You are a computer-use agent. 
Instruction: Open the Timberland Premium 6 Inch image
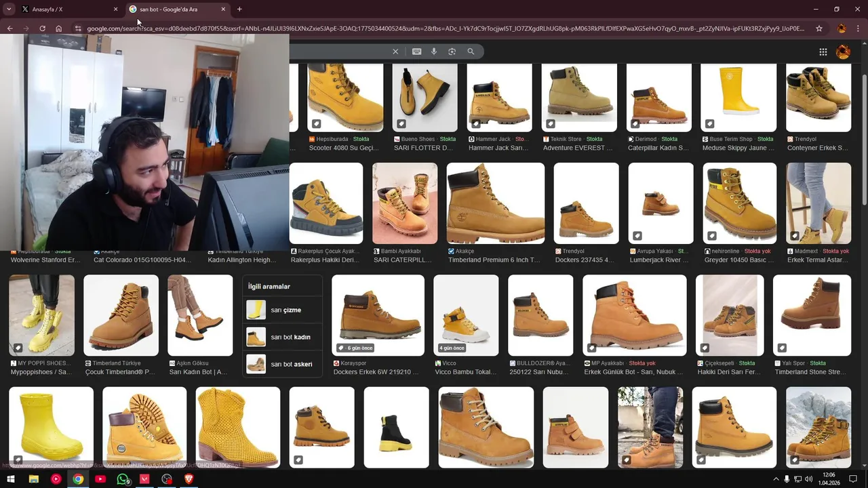(x=496, y=203)
